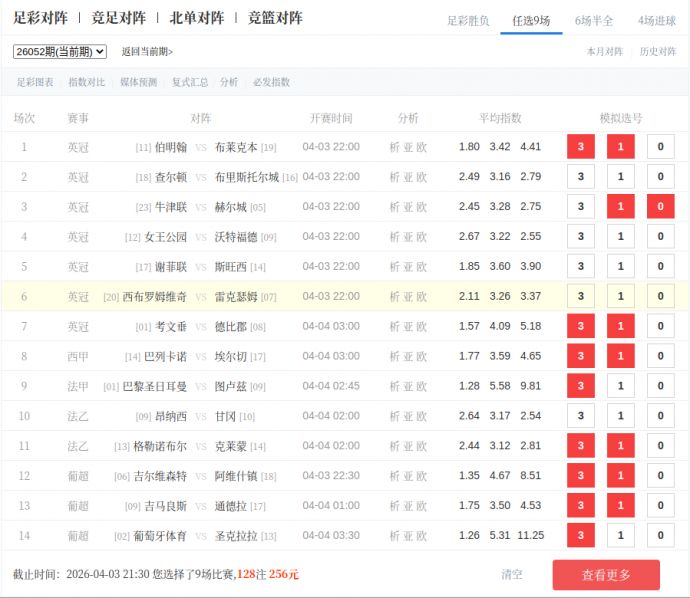Open the 媒体预测 submenu item
The image size is (690, 598).
pos(138,82)
